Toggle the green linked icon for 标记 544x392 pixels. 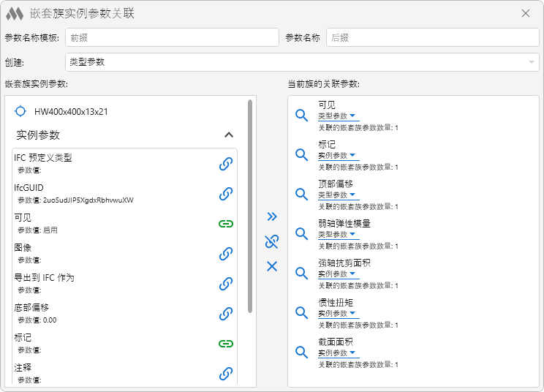coord(226,344)
